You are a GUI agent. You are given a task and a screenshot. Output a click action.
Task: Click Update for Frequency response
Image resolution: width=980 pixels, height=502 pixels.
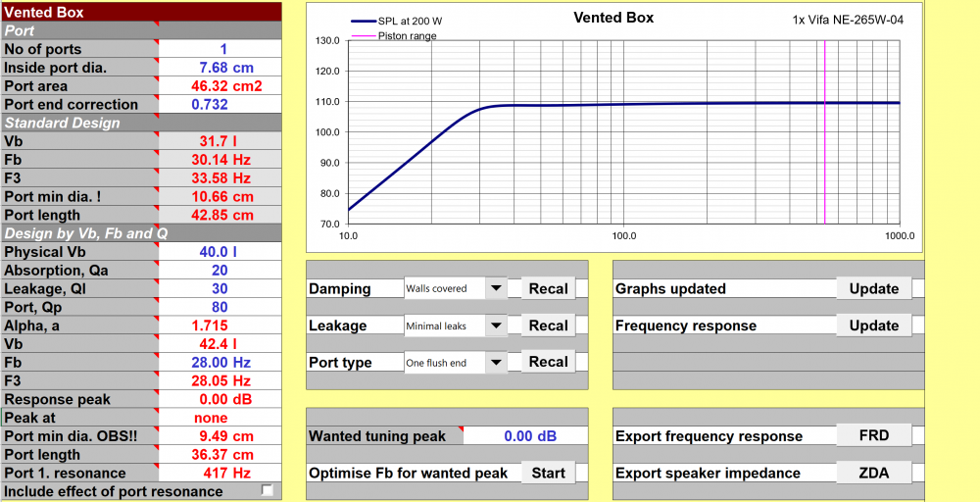click(873, 326)
